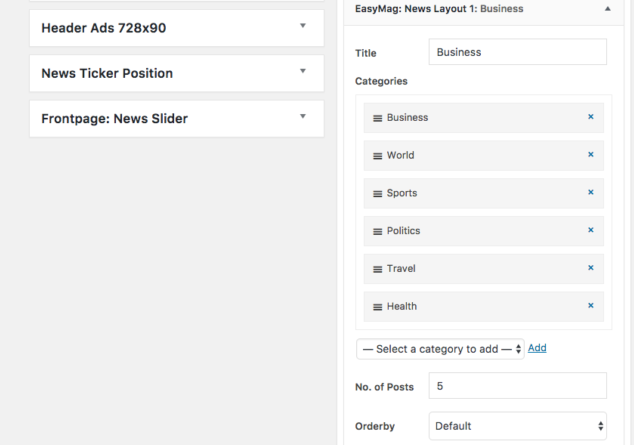
Task: Delete the Travel category via its X icon
Action: (x=591, y=268)
